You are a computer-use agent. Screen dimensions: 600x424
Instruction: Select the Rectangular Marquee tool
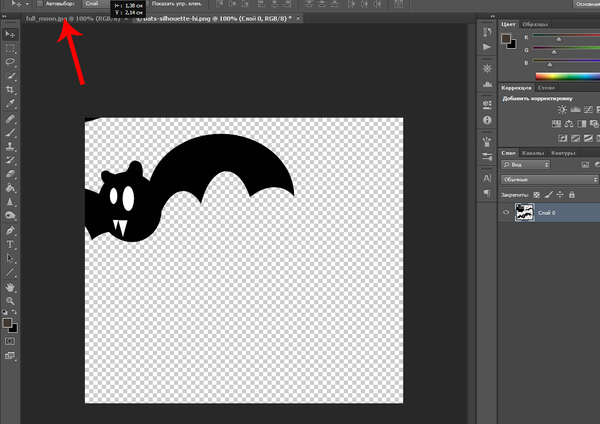click(x=11, y=47)
